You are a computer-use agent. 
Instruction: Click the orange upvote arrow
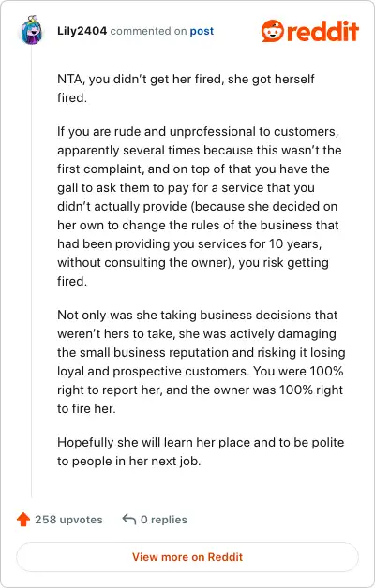click(23, 520)
